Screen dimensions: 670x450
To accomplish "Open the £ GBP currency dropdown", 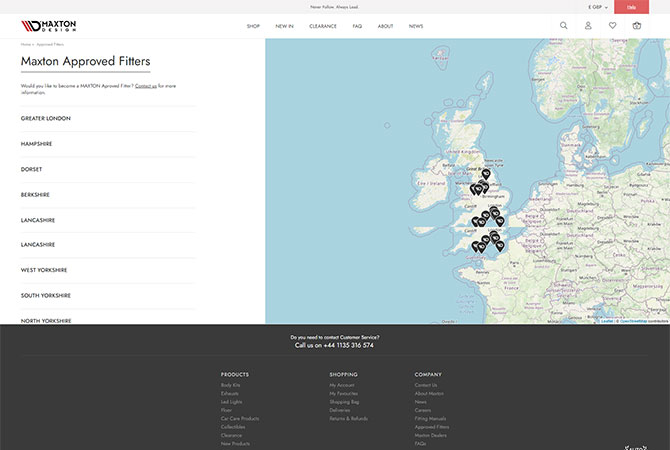I will coord(597,7).
